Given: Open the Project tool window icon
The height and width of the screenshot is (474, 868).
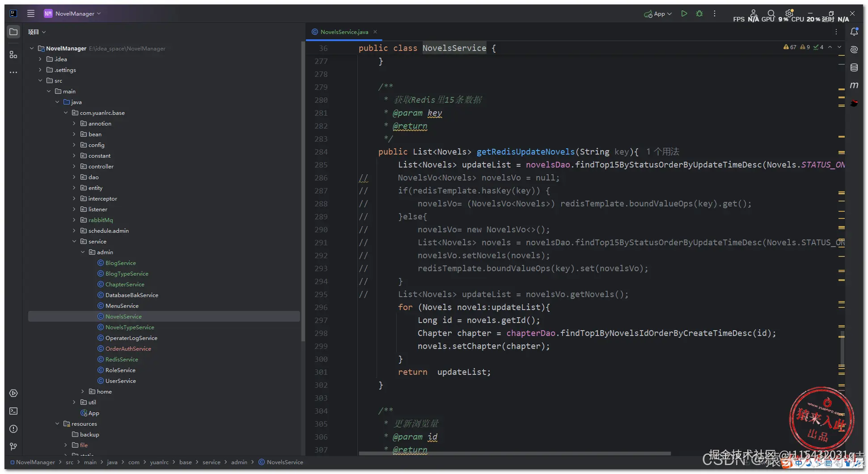Looking at the screenshot, I should click(x=13, y=32).
